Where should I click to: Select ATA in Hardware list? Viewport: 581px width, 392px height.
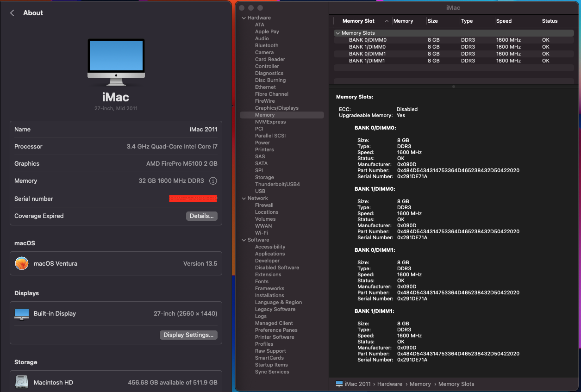coord(260,25)
